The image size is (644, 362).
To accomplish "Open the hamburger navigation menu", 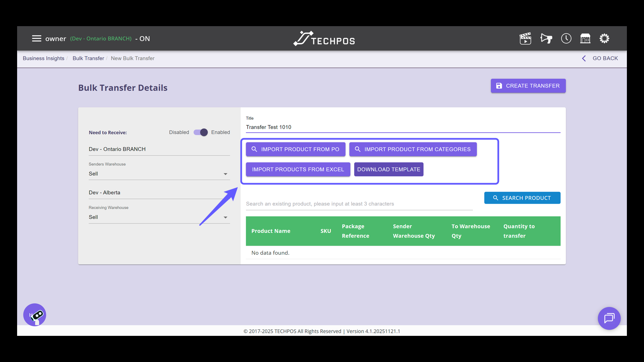I will (37, 39).
